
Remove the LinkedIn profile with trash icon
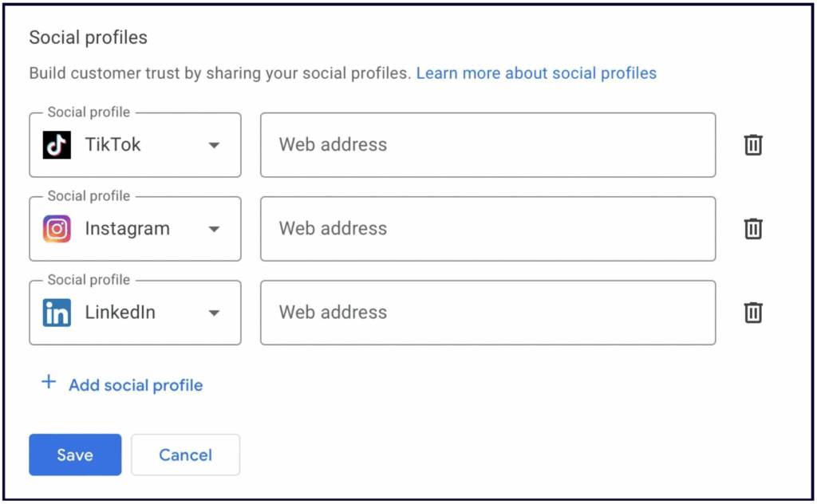pos(753,313)
